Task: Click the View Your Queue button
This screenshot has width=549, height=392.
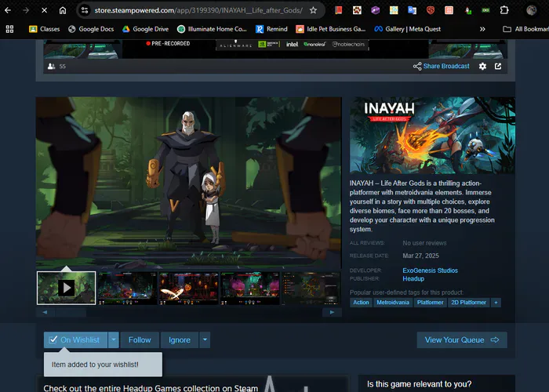Action: (x=462, y=339)
